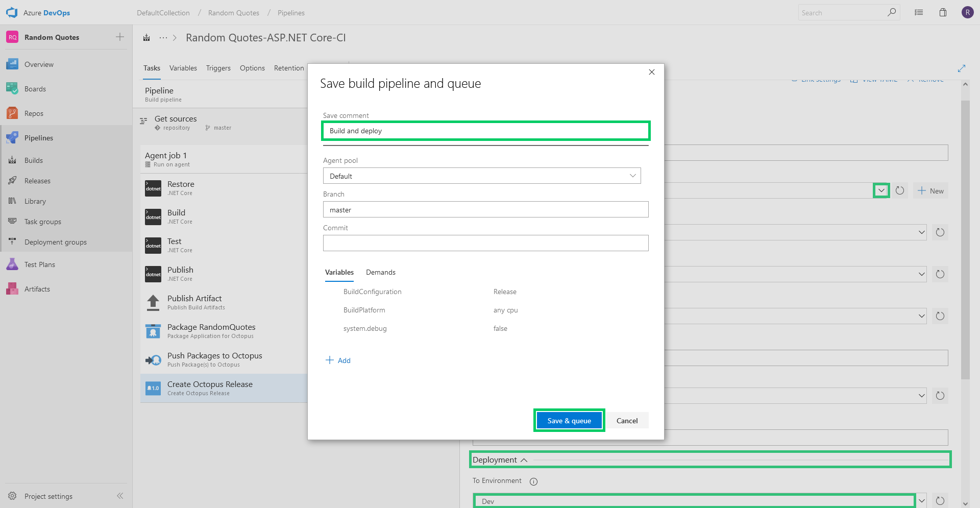This screenshot has width=980, height=508.
Task: Open Project settings gear
Action: [x=12, y=496]
